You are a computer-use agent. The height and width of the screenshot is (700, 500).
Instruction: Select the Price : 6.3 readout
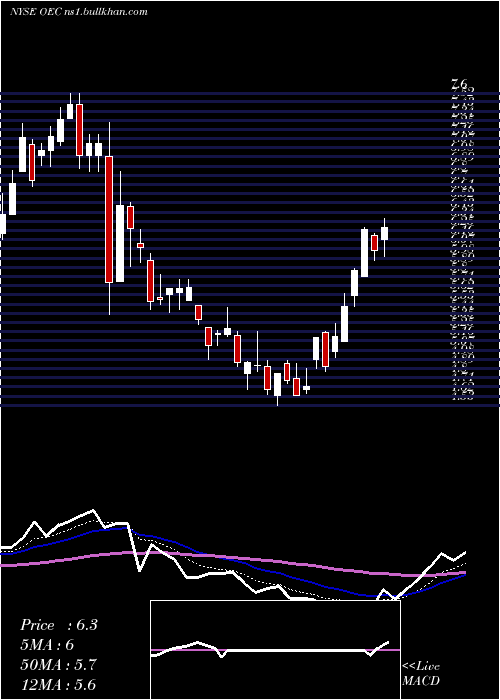[x=58, y=625]
